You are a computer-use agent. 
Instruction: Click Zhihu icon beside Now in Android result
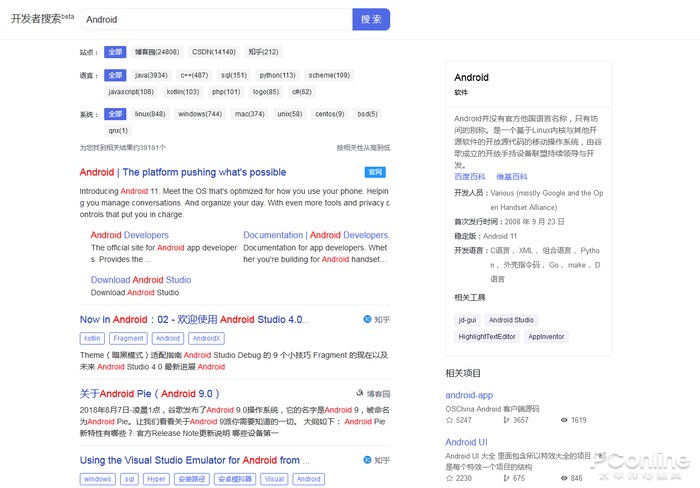[x=367, y=319]
